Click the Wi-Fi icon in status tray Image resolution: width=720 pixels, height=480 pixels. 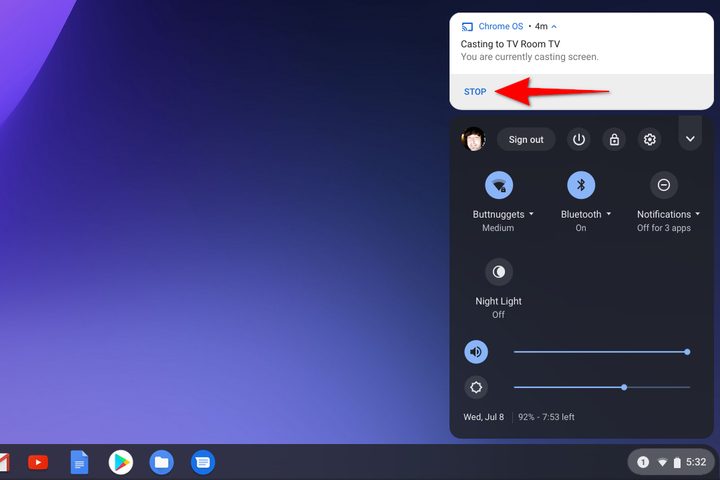[x=662, y=463]
